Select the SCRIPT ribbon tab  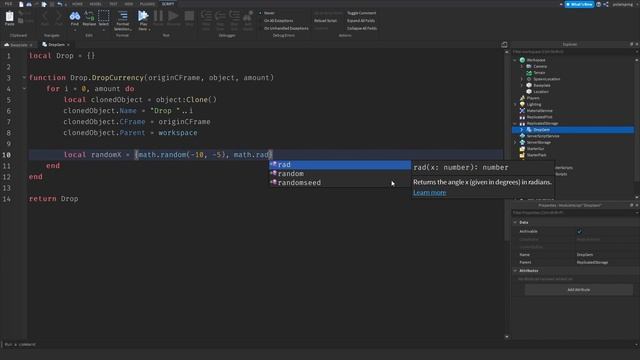click(x=168, y=4)
